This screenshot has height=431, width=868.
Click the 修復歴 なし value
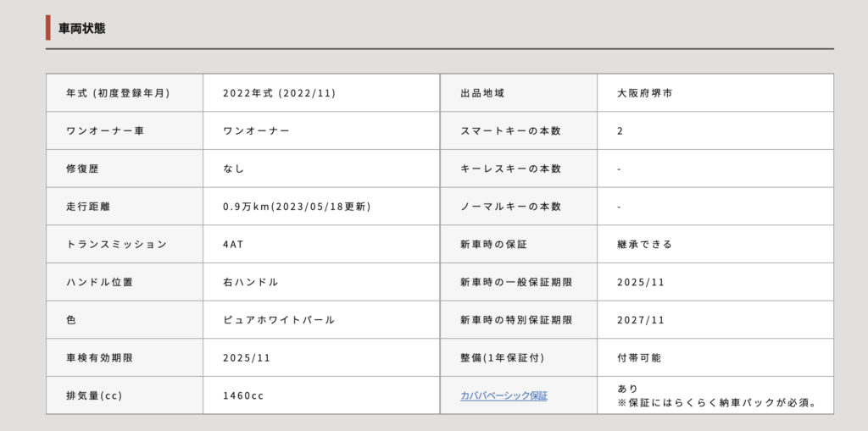click(233, 169)
